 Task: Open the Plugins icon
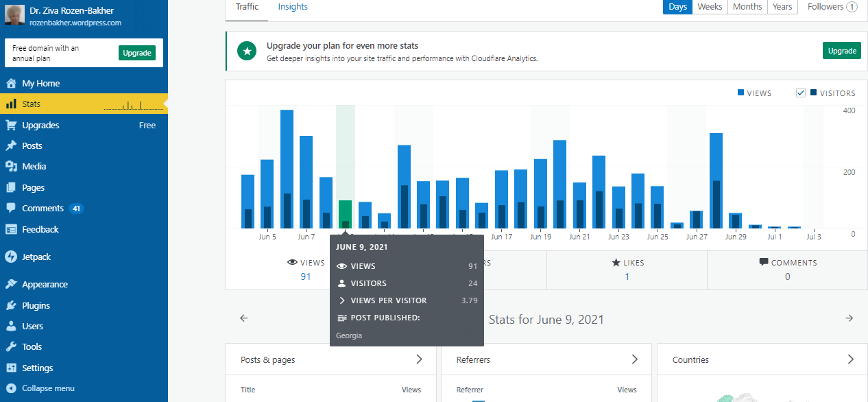pos(10,305)
